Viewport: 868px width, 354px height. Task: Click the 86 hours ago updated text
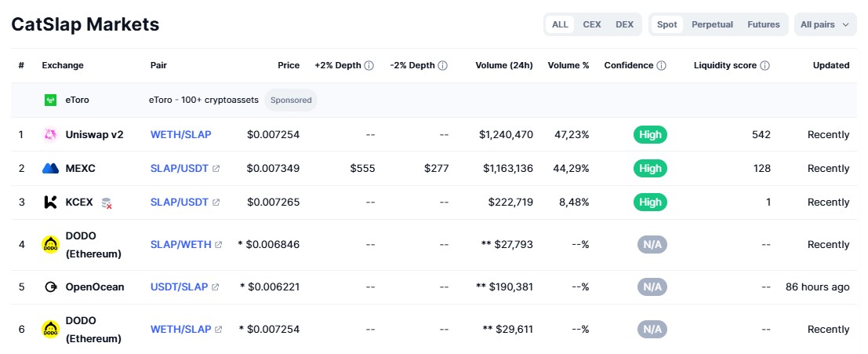click(x=818, y=287)
